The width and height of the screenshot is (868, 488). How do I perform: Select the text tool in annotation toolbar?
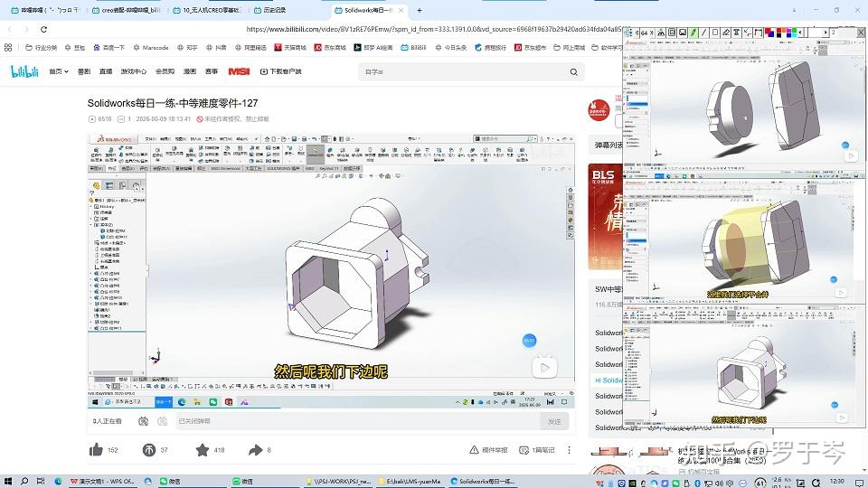pos(736,33)
